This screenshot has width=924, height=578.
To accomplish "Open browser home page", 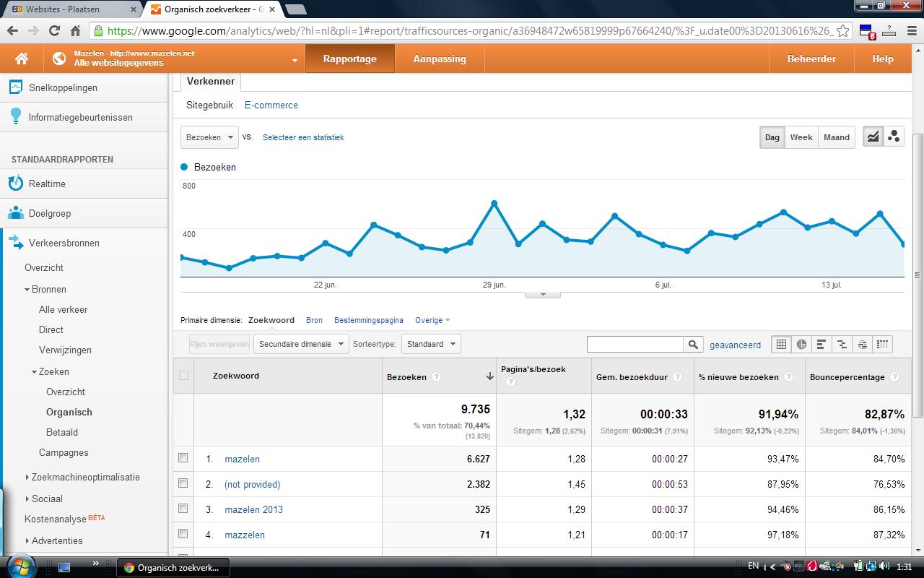I will coord(75,30).
